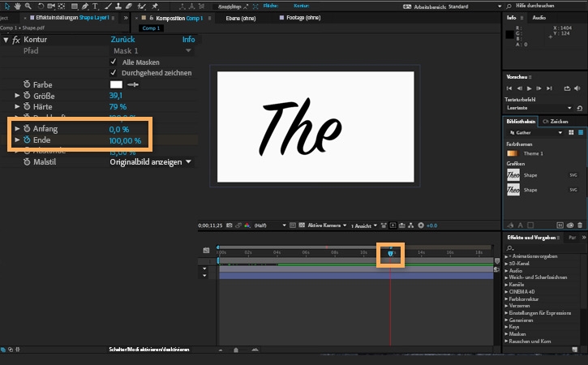Open the Leertaste shortcut dropdown
The width and height of the screenshot is (588, 365).
pyautogui.click(x=539, y=108)
